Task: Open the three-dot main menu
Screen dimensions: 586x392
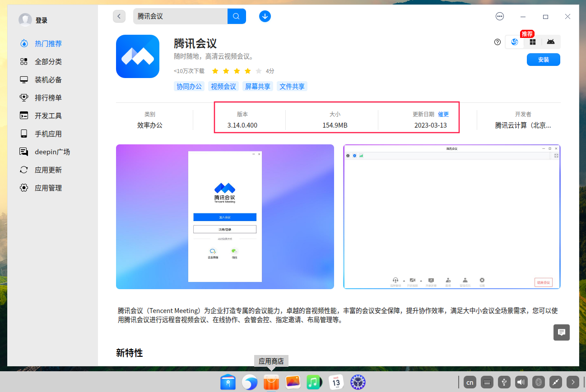Action: (x=500, y=16)
